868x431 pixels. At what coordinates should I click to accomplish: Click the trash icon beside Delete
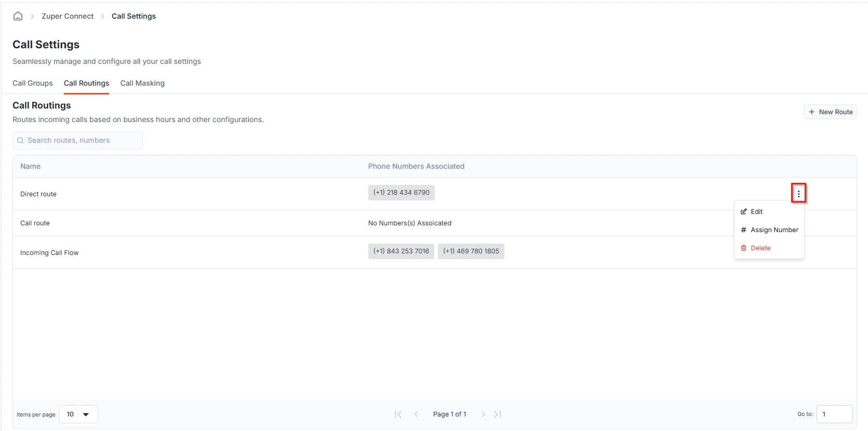click(x=744, y=248)
